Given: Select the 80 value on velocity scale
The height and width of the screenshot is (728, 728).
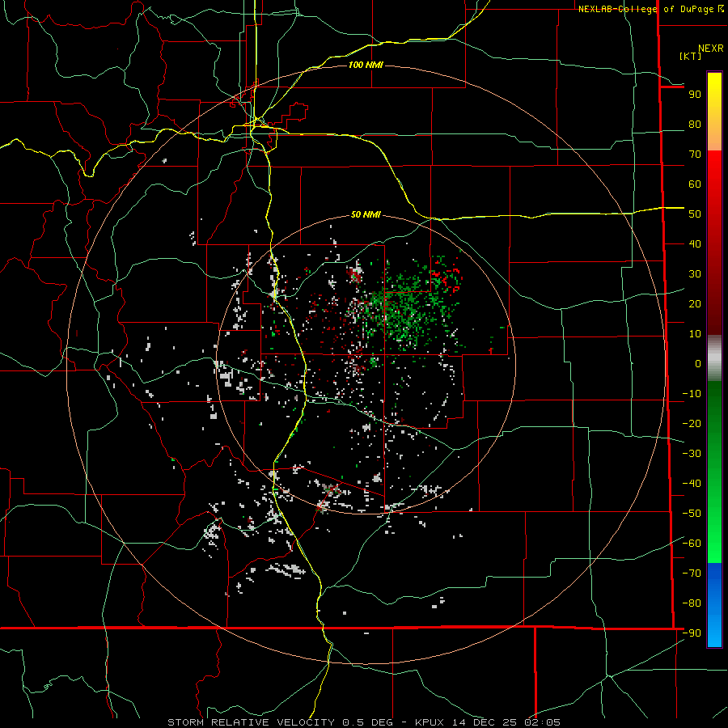Looking at the screenshot, I should pyautogui.click(x=695, y=125).
